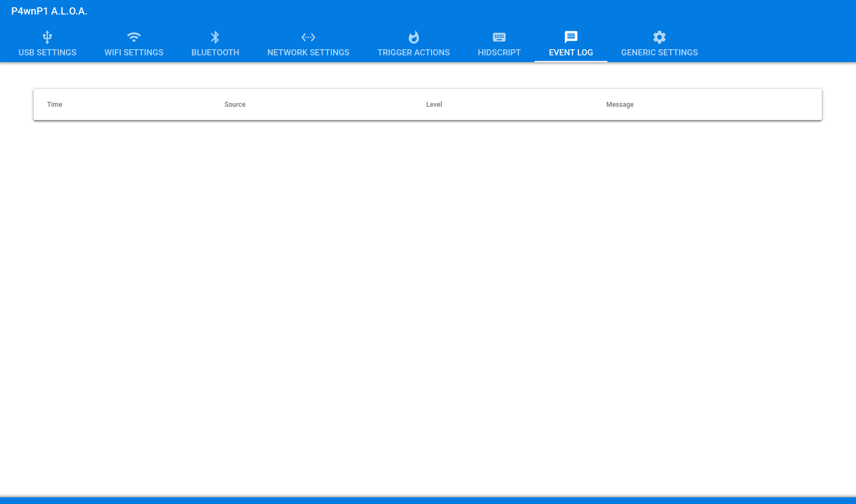
Task: Select the EVENT LOG tab label
Action: click(571, 53)
